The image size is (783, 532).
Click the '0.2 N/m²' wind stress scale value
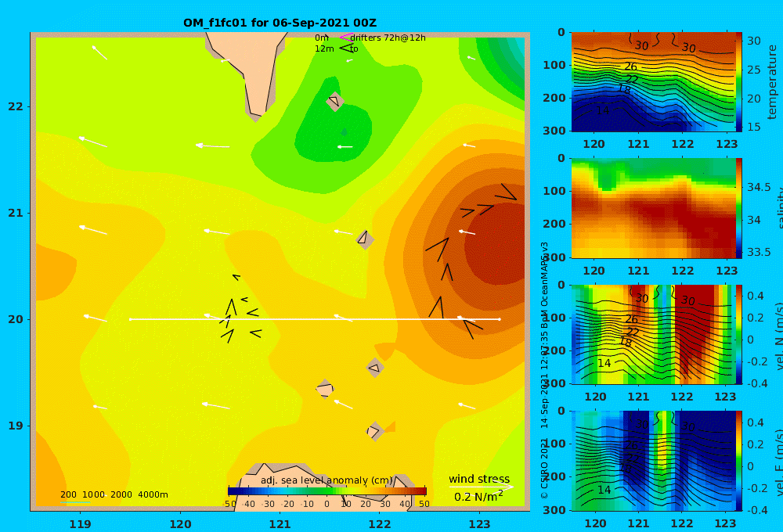(478, 497)
